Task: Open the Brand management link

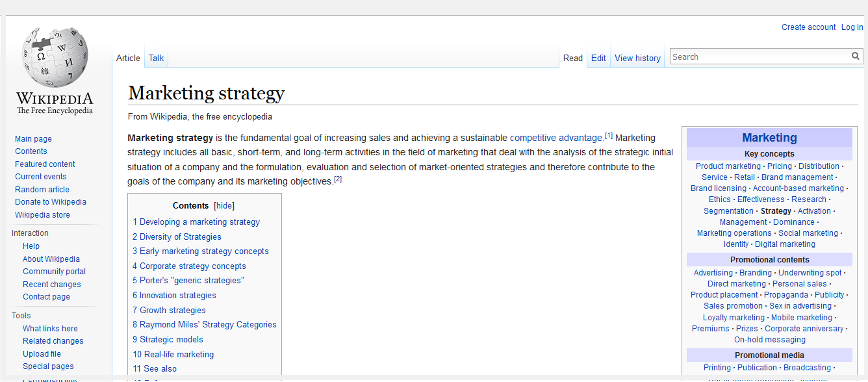Action: (x=797, y=177)
